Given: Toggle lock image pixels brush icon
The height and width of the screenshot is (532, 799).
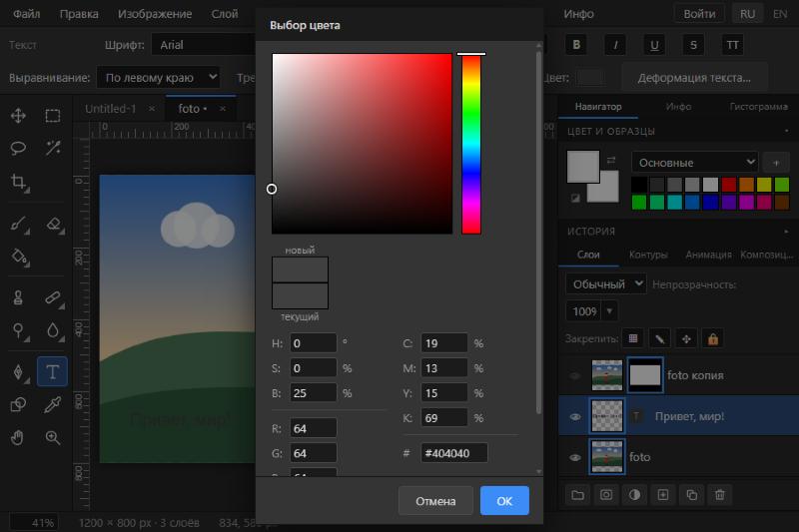Looking at the screenshot, I should pos(659,339).
